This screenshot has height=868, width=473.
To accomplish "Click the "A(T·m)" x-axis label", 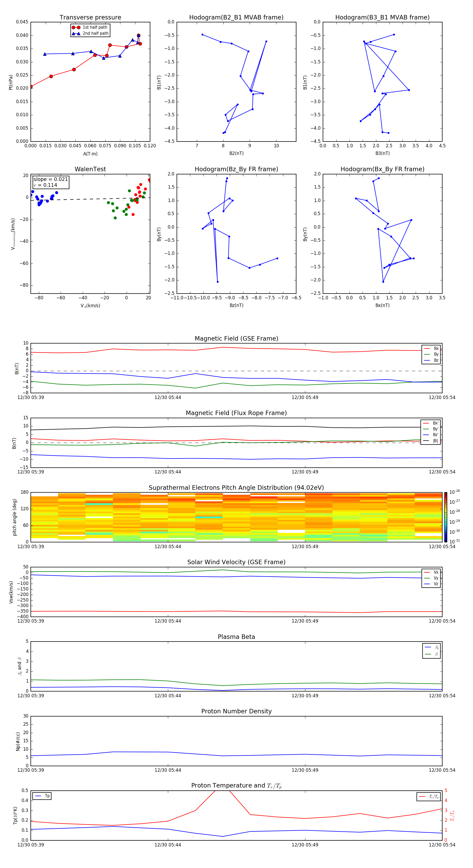I will [90, 154].
